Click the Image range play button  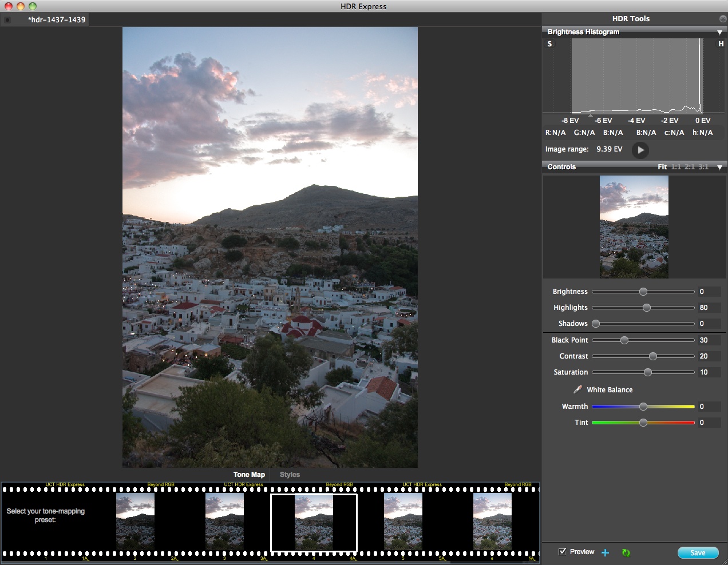click(640, 150)
